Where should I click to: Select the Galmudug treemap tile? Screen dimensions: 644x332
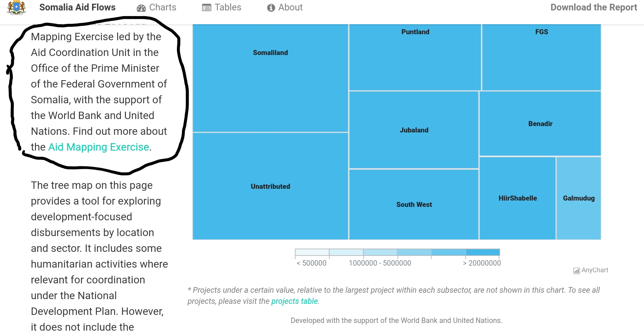click(x=579, y=198)
